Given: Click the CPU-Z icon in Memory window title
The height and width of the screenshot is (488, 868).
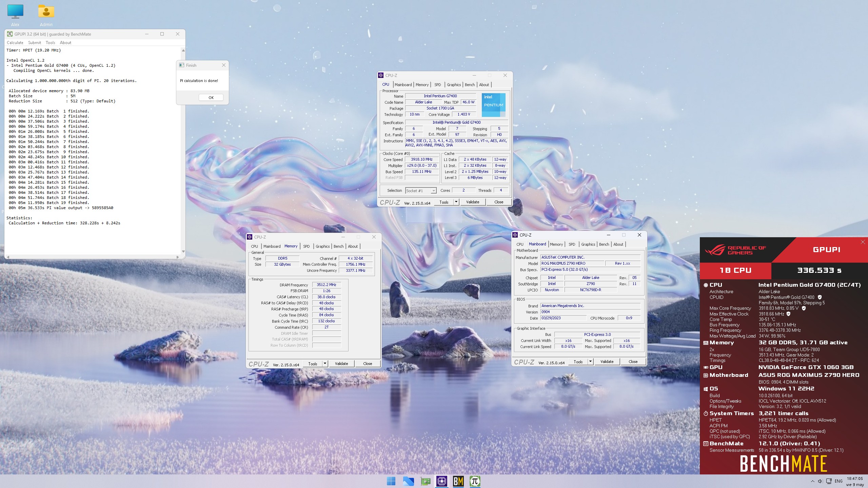Looking at the screenshot, I should [x=250, y=237].
